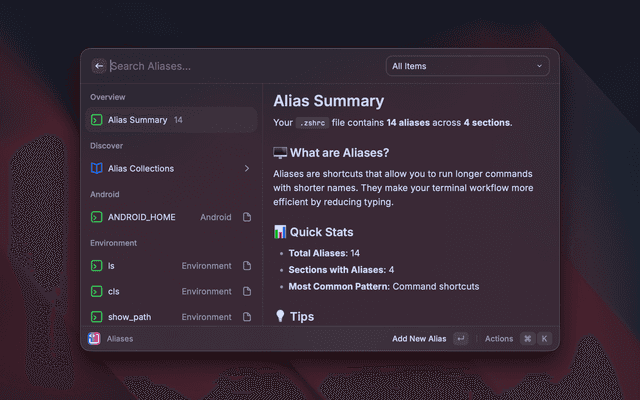Click the Alias Summary count badge
Viewport: 640px width, 400px height.
click(x=178, y=120)
